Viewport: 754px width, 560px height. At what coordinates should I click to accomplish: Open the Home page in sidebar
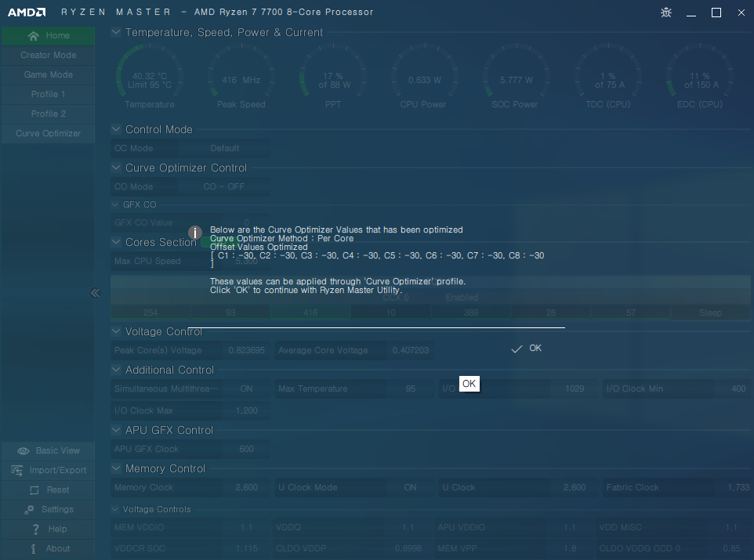tap(48, 35)
